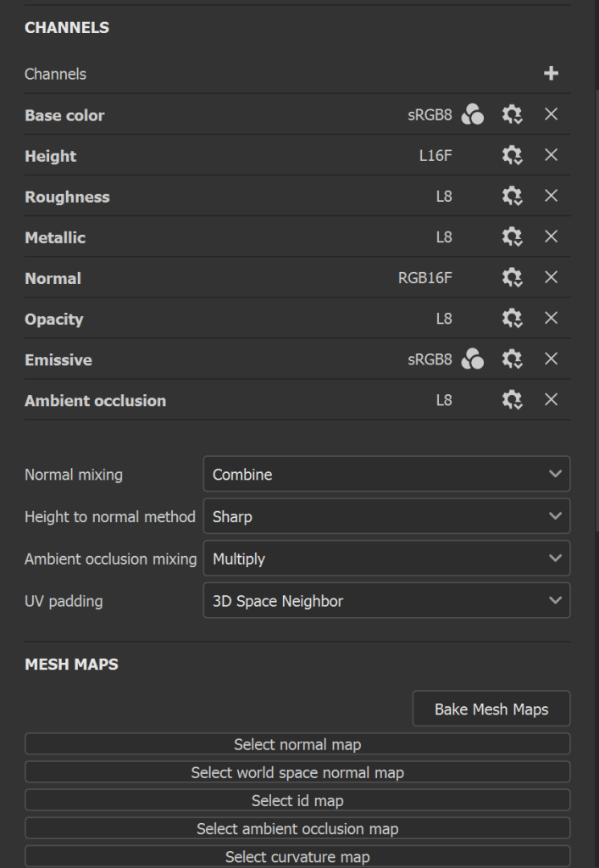This screenshot has width=599, height=868.
Task: Open Roughness channel settings gear
Action: (512, 196)
